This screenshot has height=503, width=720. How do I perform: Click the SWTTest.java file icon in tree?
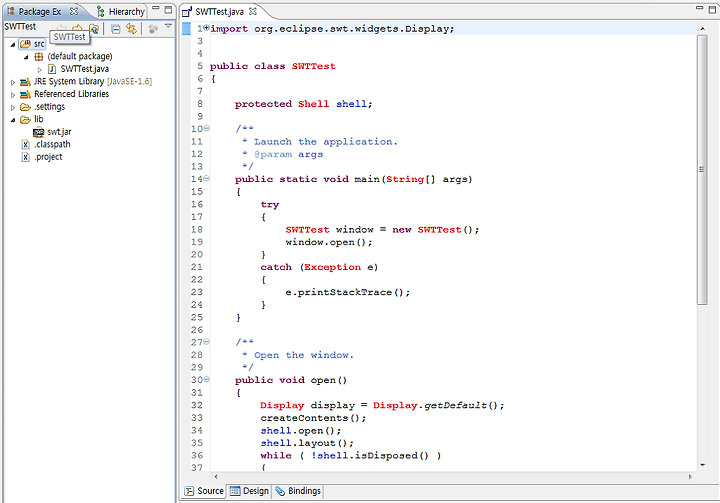tap(52, 69)
